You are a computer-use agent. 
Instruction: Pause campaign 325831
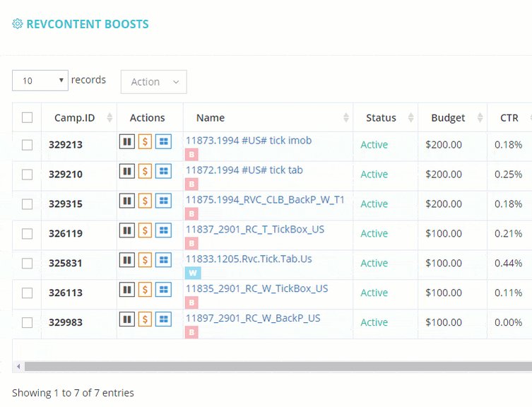click(x=127, y=260)
